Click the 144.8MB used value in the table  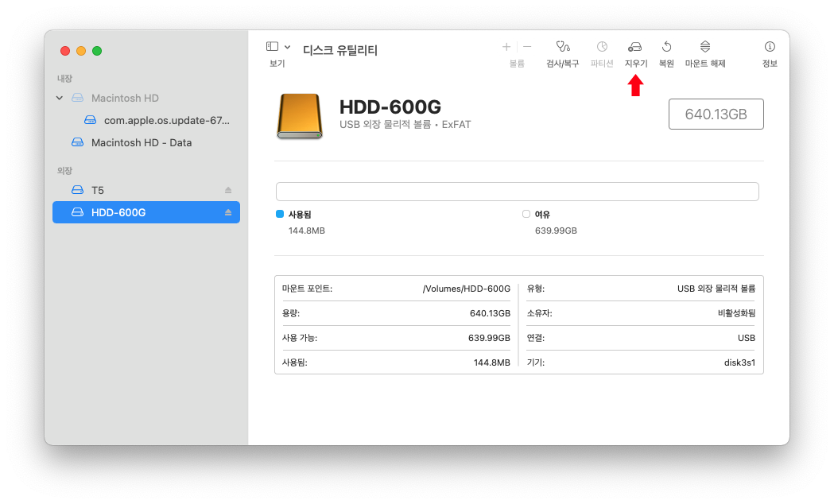(x=492, y=362)
